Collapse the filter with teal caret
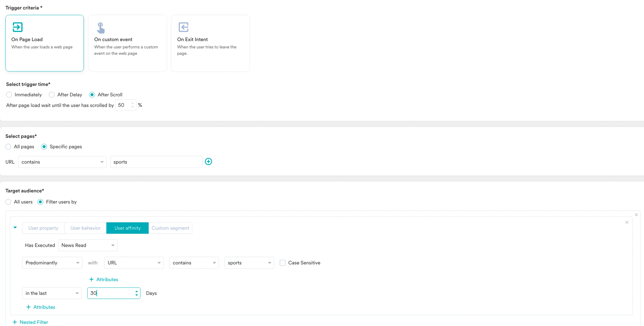The height and width of the screenshot is (326, 644). (x=15, y=227)
